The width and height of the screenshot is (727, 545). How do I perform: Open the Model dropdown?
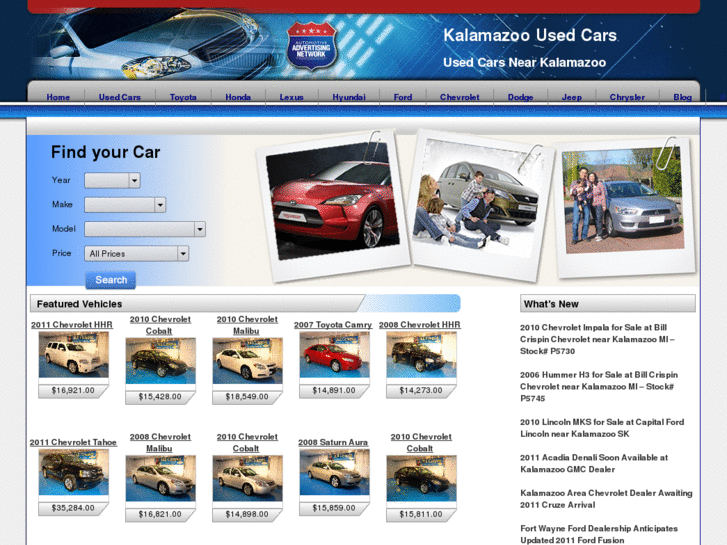[145, 229]
